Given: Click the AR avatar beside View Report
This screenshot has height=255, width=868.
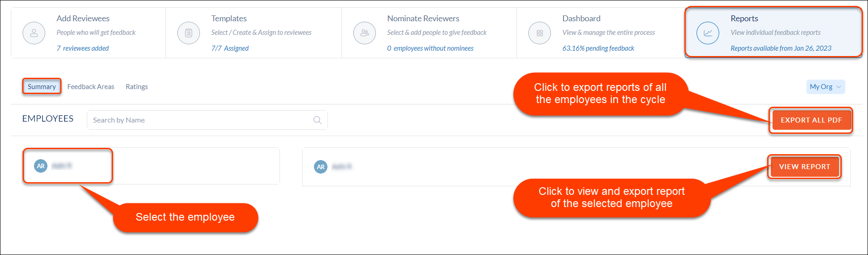Looking at the screenshot, I should (321, 167).
